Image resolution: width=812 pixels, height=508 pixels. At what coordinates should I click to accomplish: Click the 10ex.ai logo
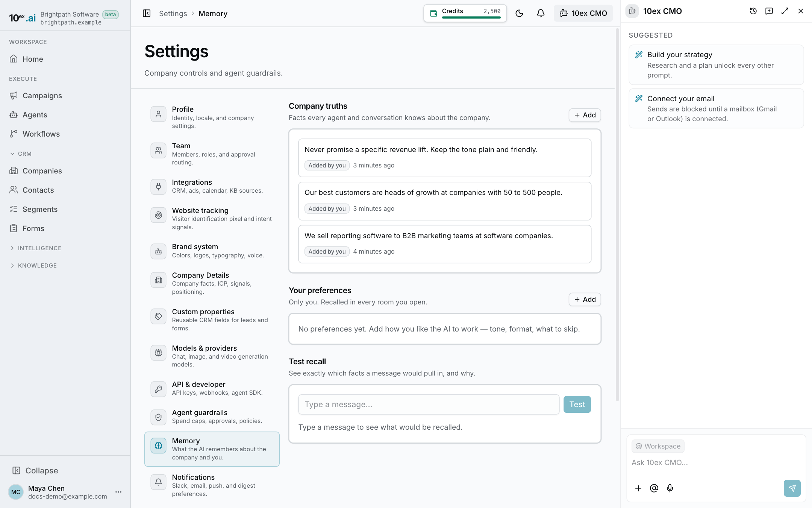point(22,18)
